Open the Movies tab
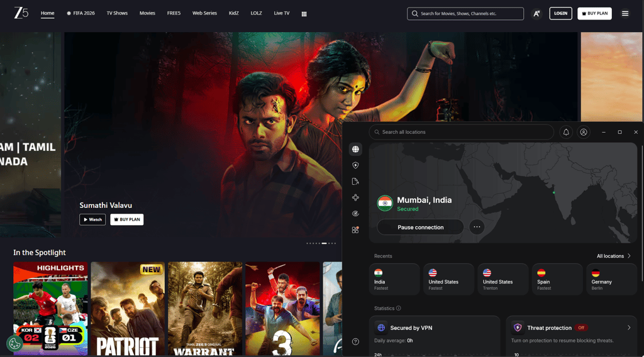The image size is (644, 357). pyautogui.click(x=147, y=13)
